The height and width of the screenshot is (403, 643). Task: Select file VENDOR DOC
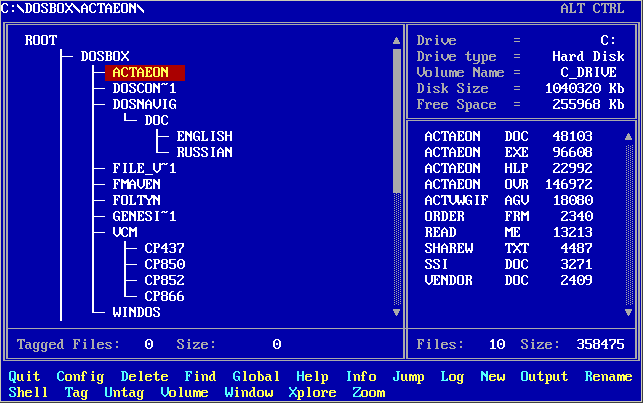click(x=508, y=280)
